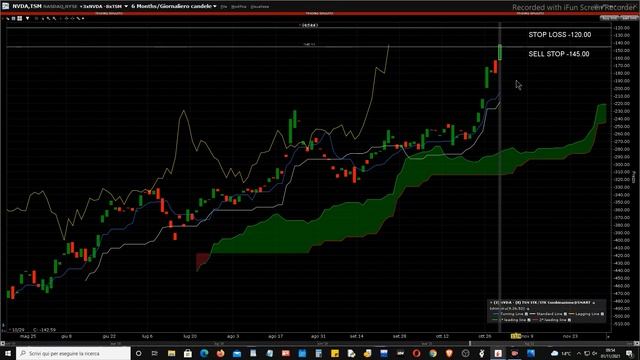Screen dimensions: 640x360
Task: Toggle the Standard Line checkbox in legend
Action: click(565, 314)
